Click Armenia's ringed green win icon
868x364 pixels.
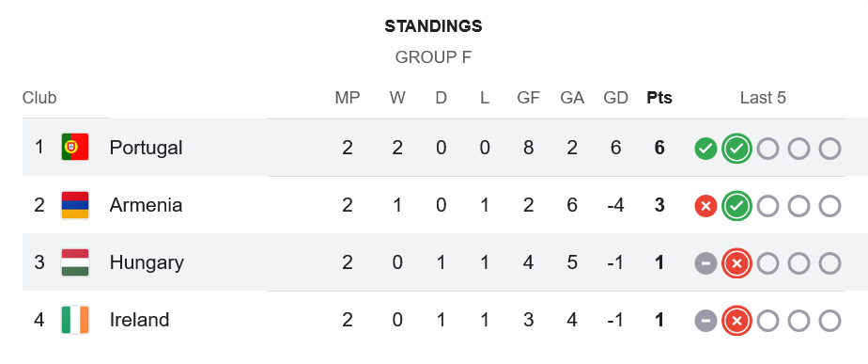point(736,206)
